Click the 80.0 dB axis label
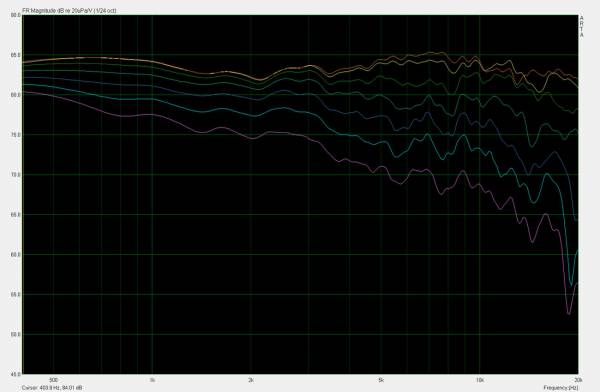This screenshot has height=392, width=600. (x=15, y=95)
